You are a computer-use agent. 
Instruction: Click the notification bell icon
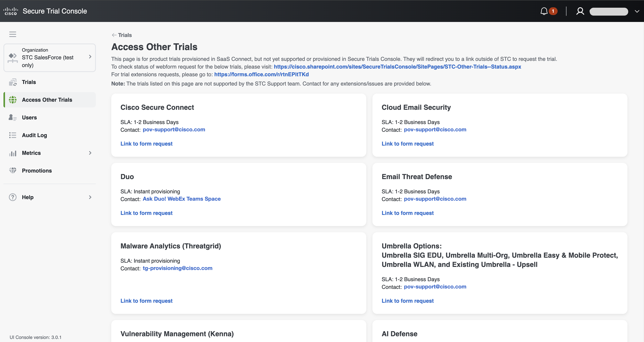point(544,11)
